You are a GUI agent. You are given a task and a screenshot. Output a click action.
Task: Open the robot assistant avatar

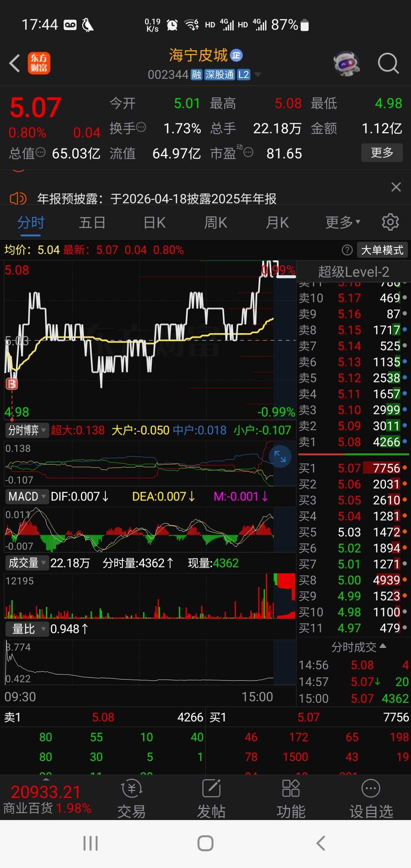click(x=346, y=63)
